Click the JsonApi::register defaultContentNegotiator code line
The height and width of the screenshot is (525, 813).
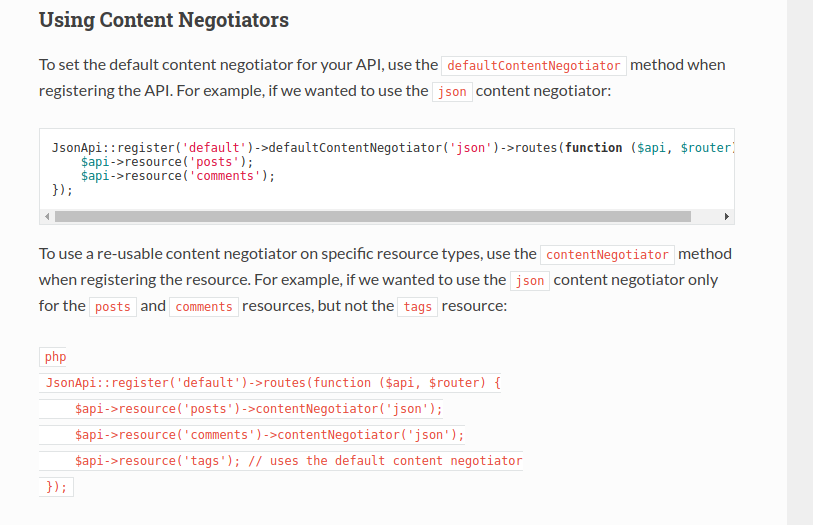394,148
